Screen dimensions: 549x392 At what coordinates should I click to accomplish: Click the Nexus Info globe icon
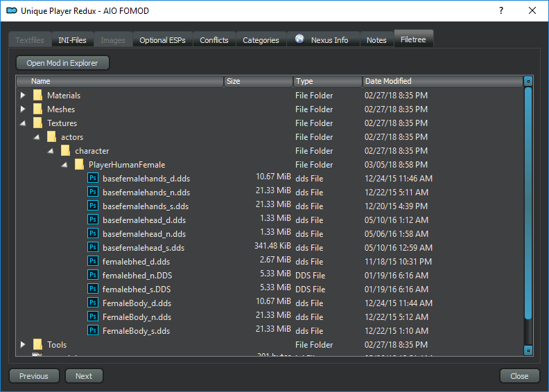(x=299, y=39)
